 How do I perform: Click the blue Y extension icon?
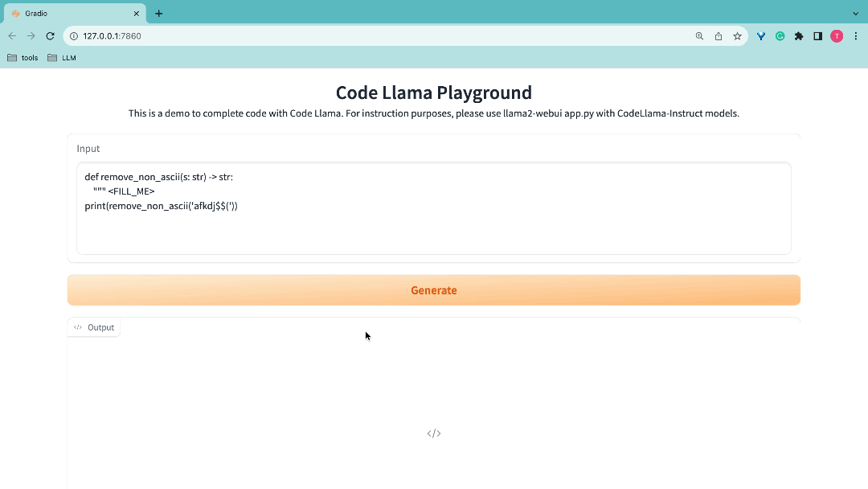[761, 36]
